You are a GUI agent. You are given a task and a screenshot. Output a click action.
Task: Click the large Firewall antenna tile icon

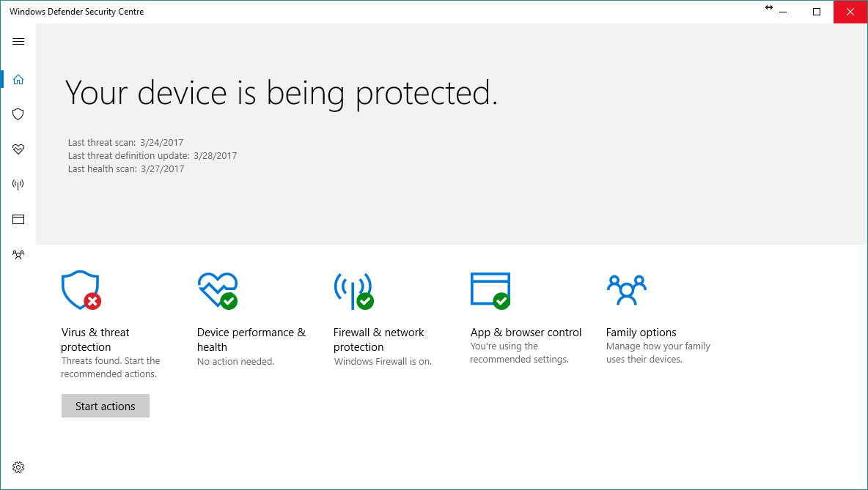coord(353,290)
